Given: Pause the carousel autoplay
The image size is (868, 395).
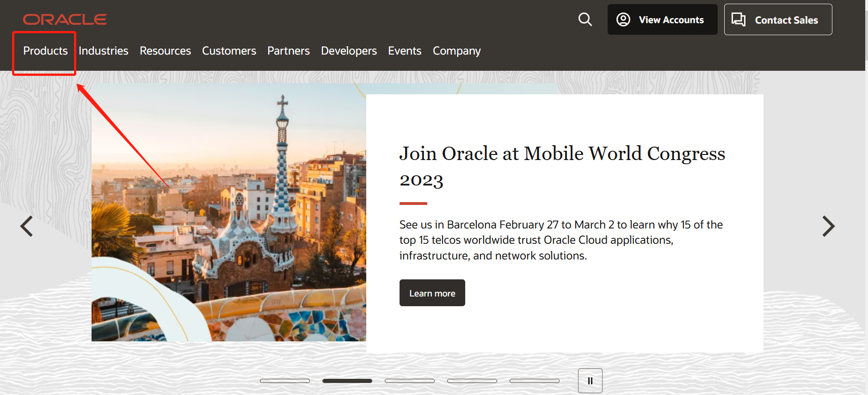Looking at the screenshot, I should [x=590, y=381].
